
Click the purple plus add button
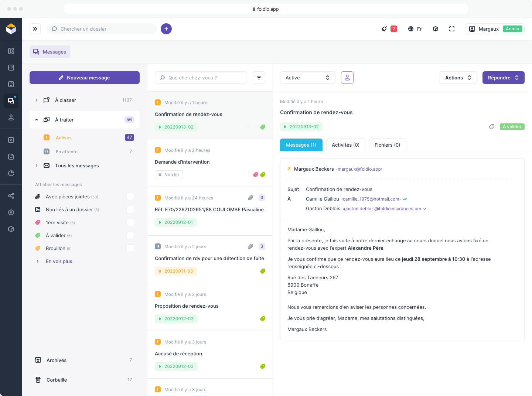[x=166, y=29]
